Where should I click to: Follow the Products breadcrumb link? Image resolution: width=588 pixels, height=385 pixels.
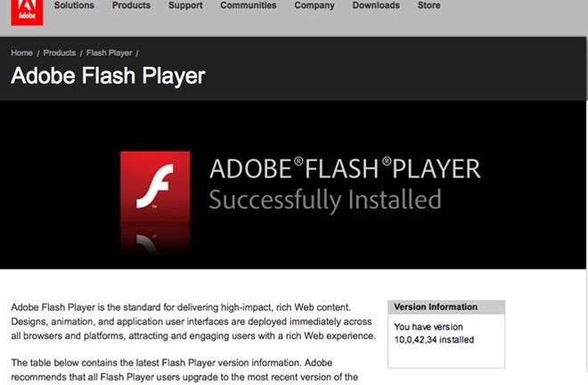coord(60,53)
